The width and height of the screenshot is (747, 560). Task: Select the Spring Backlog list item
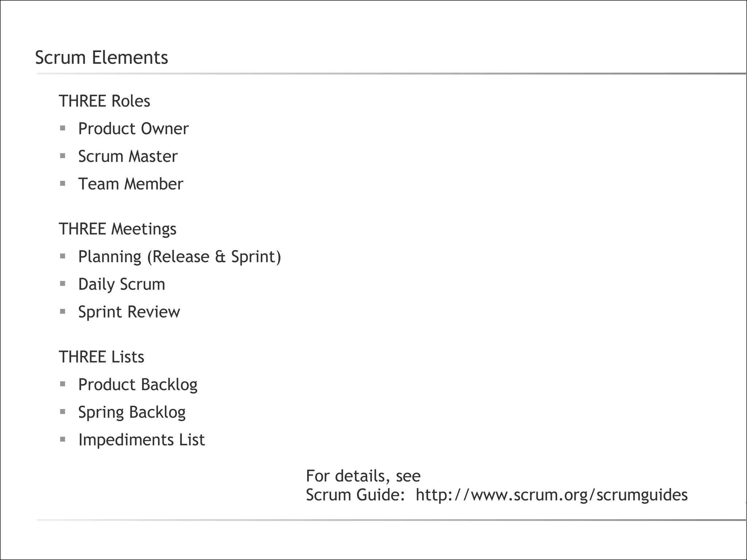point(132,412)
